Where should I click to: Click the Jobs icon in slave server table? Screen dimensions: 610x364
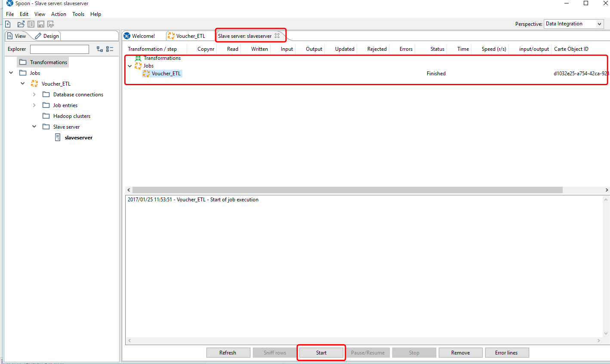coord(138,66)
